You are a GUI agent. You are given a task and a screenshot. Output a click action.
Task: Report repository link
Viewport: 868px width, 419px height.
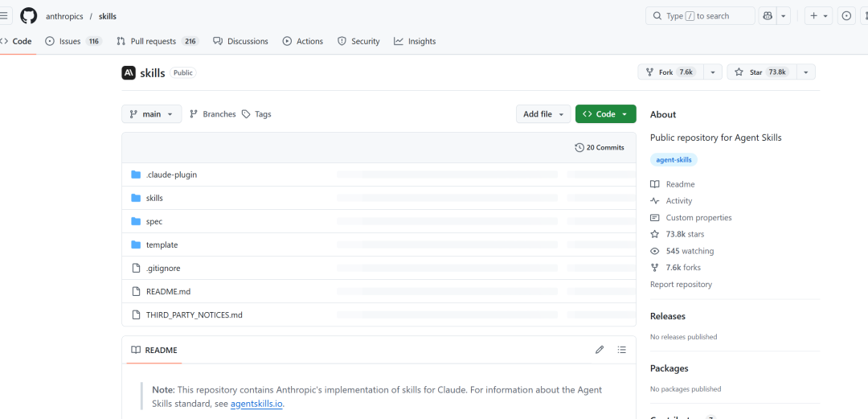(x=681, y=285)
